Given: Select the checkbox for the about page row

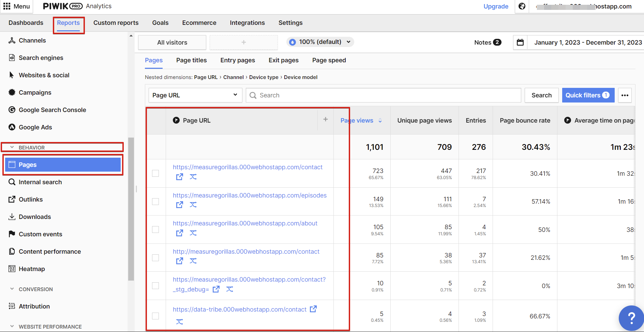Looking at the screenshot, I should (x=155, y=230).
